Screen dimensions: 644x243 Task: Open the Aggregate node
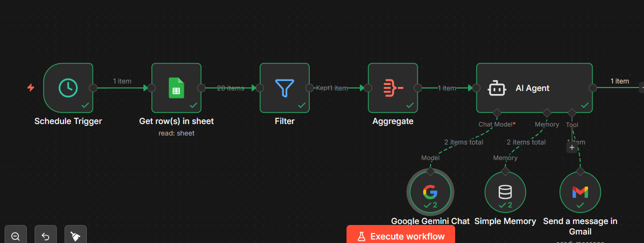393,88
